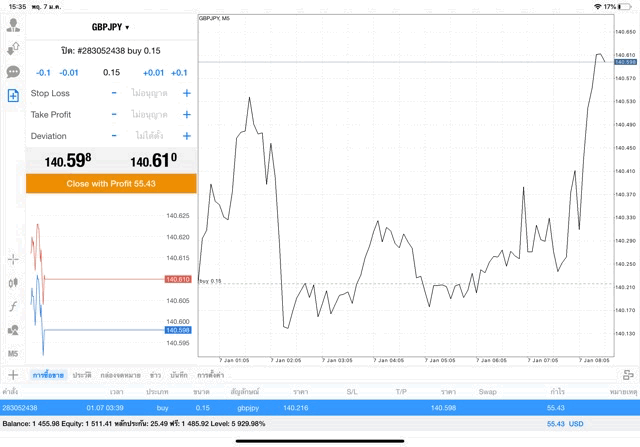
Task: Click the red 140.610 ask label on tick chart
Action: (178, 279)
